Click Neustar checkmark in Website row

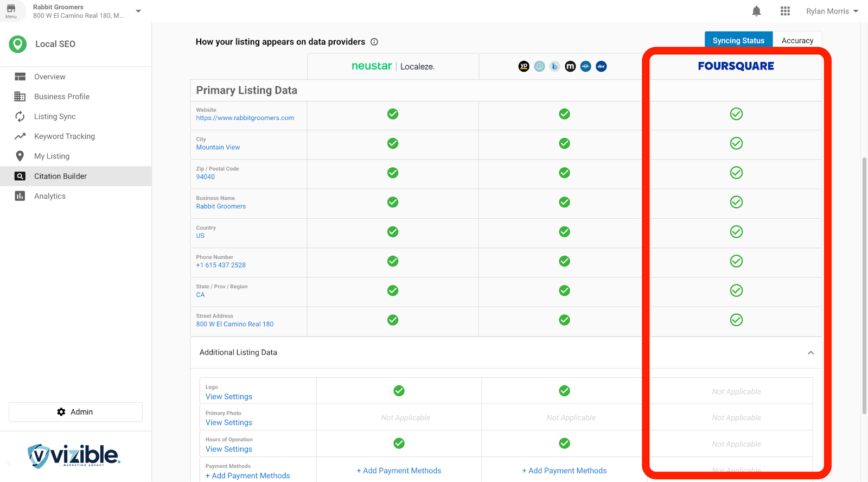[x=393, y=114]
